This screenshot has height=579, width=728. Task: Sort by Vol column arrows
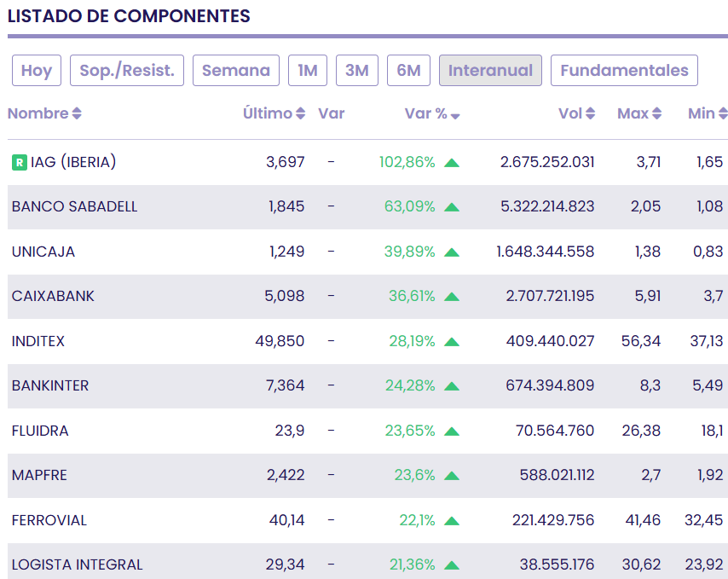coord(590,114)
